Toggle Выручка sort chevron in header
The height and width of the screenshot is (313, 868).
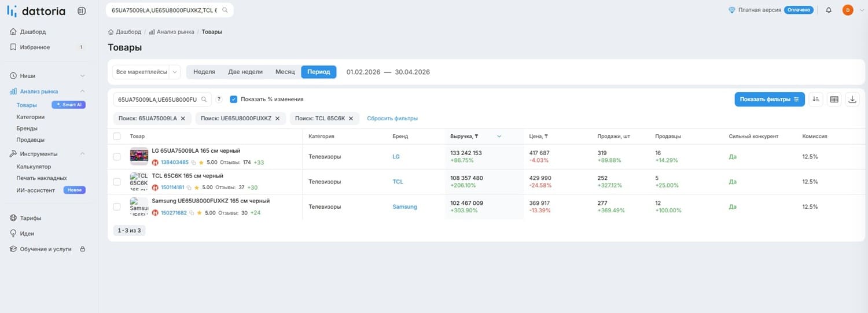point(499,137)
